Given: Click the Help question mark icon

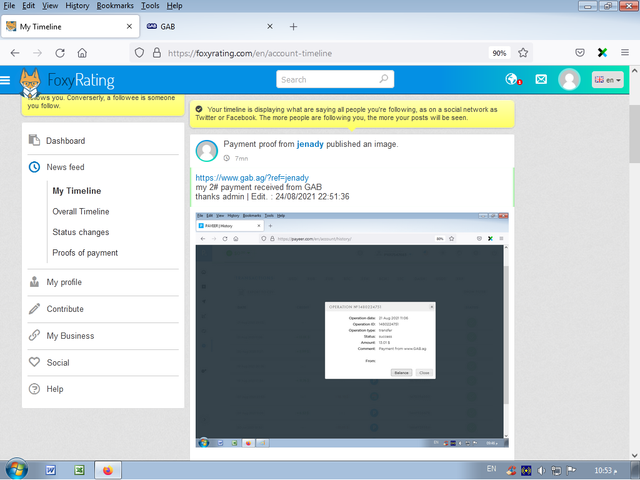Looking at the screenshot, I should [x=34, y=389].
